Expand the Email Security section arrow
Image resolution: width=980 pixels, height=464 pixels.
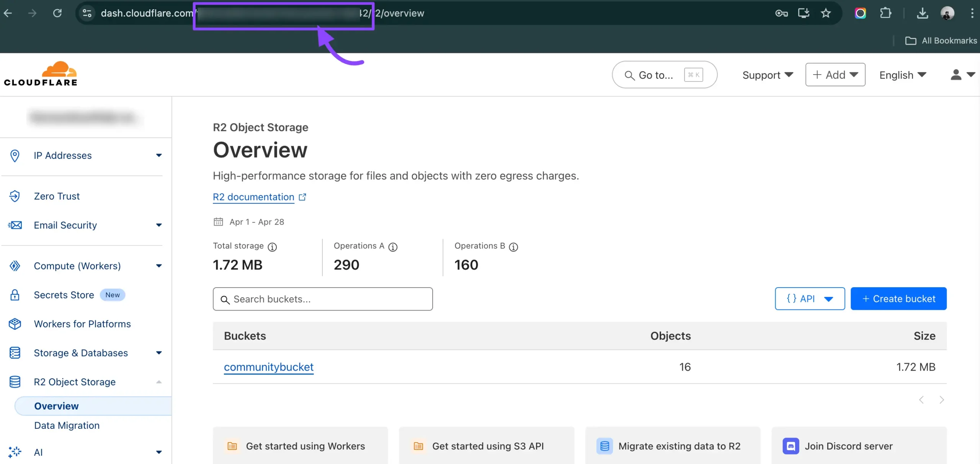pos(159,225)
